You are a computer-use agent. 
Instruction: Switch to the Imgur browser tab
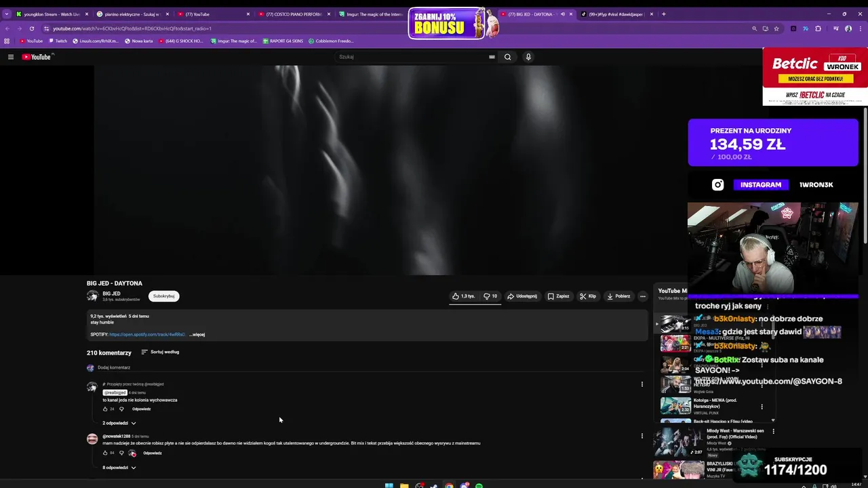[370, 14]
